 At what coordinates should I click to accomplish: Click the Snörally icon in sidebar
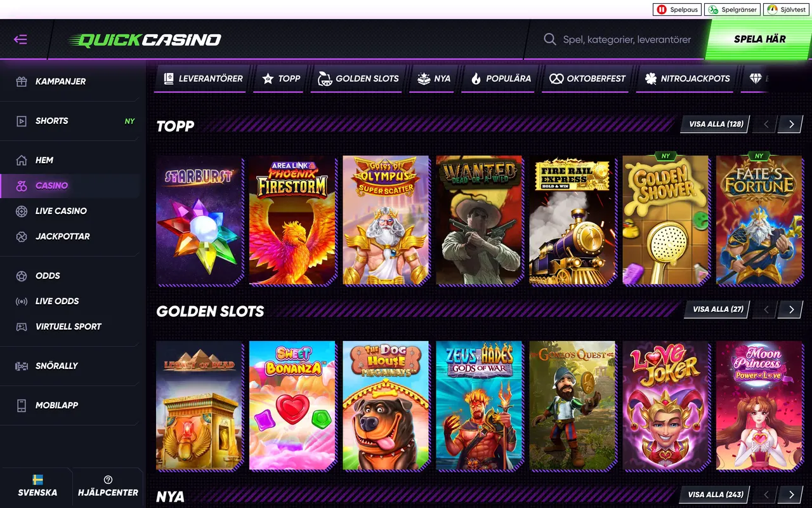(x=22, y=366)
